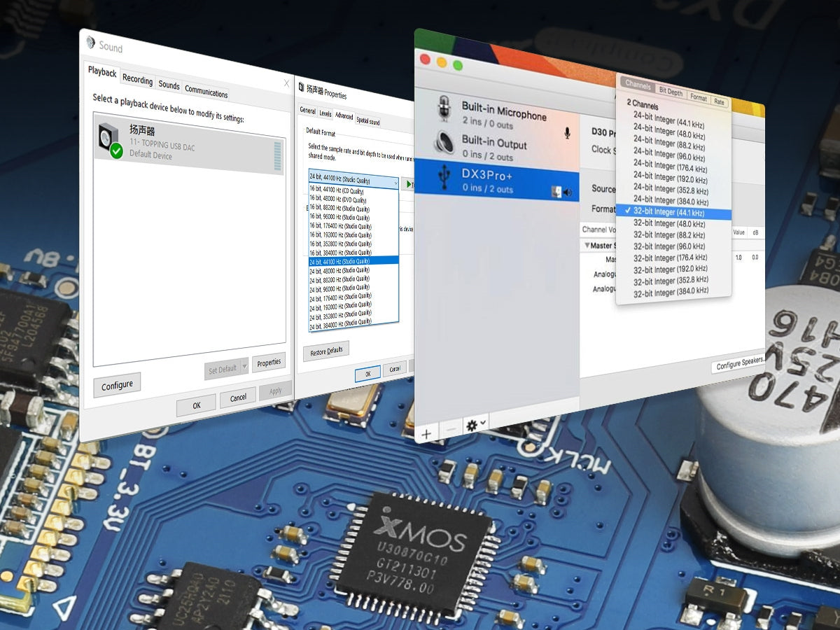Pick 32-bit Integer (352.8 kHz) format
The image size is (840, 630).
point(671,280)
